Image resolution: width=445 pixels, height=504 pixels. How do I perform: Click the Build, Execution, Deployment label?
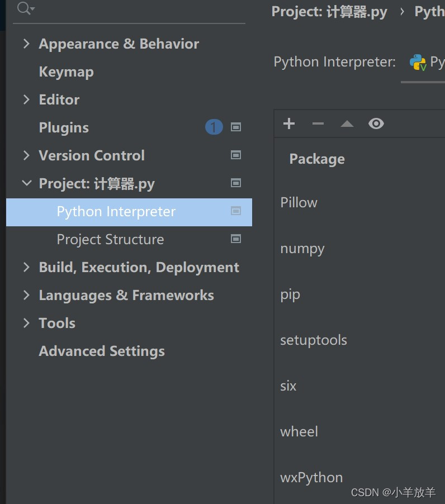pyautogui.click(x=139, y=268)
